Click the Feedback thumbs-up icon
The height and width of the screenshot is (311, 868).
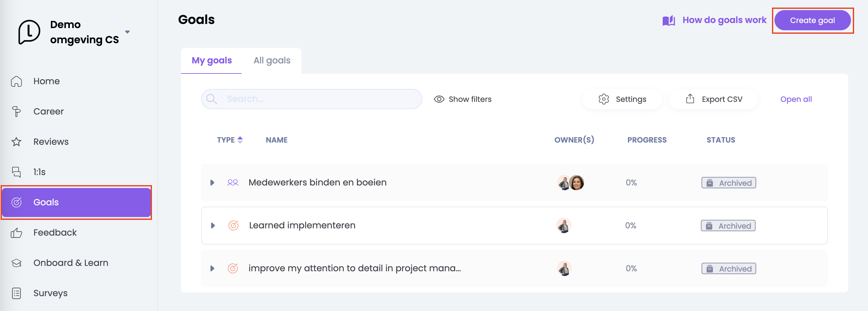(16, 232)
